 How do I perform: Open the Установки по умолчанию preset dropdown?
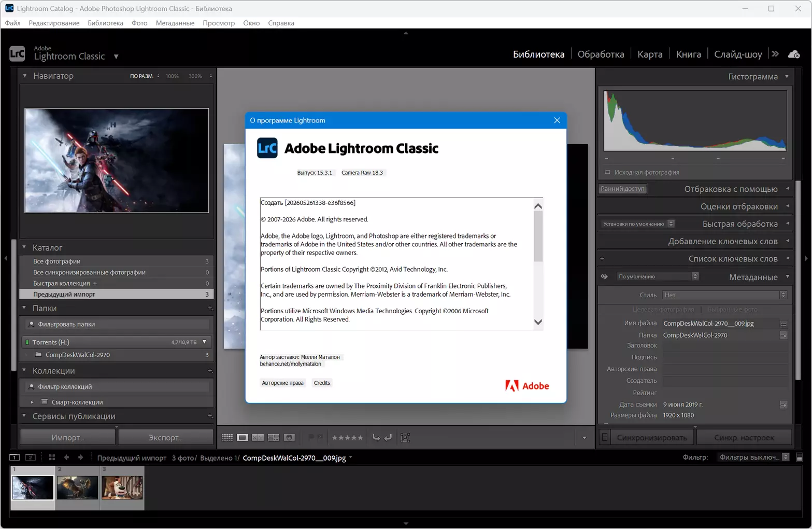[638, 224]
